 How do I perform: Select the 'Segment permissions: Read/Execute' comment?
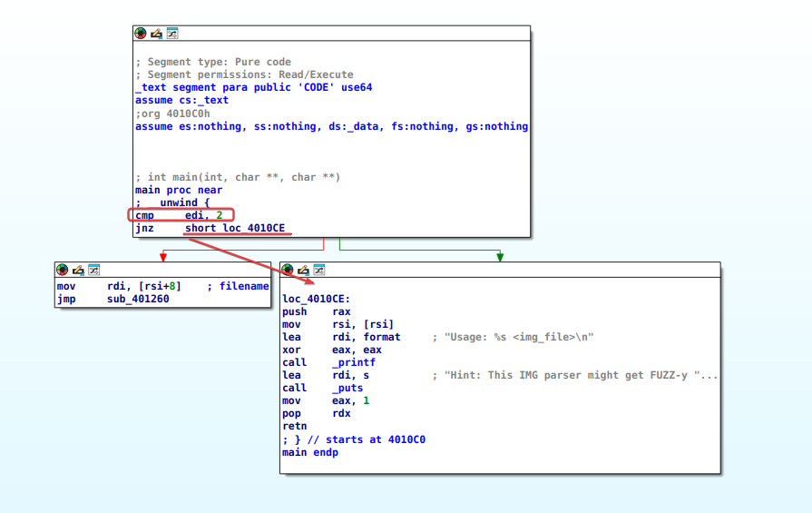pyautogui.click(x=244, y=74)
